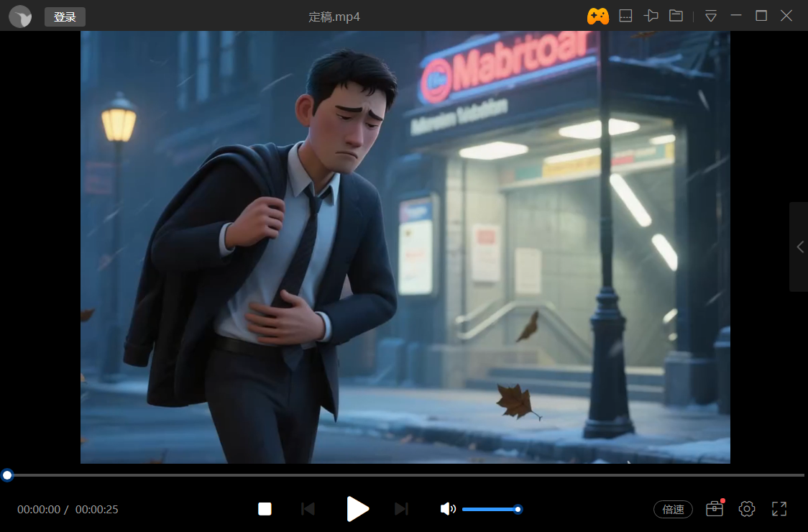Image resolution: width=808 pixels, height=532 pixels.
Task: Click the orange game controller icon
Action: click(x=598, y=16)
